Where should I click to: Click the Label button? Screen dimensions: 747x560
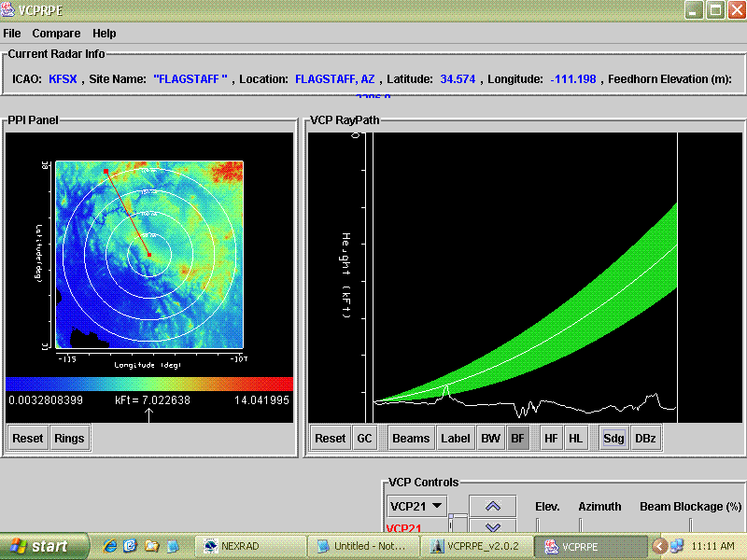456,438
